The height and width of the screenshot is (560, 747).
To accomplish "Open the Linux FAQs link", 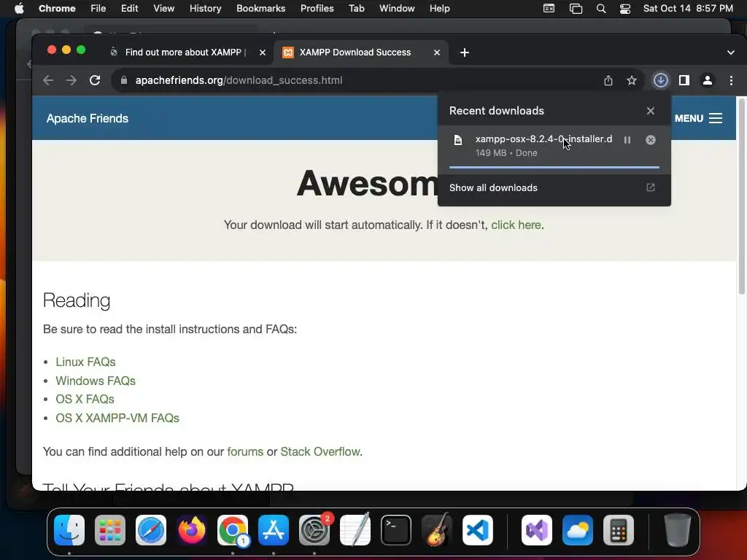I will coord(85,362).
